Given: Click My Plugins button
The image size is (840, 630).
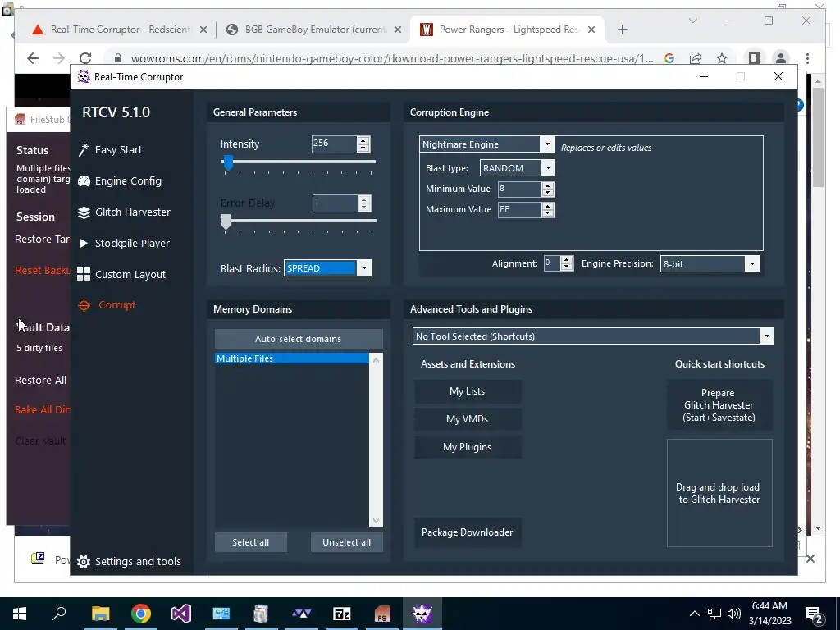Looking at the screenshot, I should coord(467,447).
